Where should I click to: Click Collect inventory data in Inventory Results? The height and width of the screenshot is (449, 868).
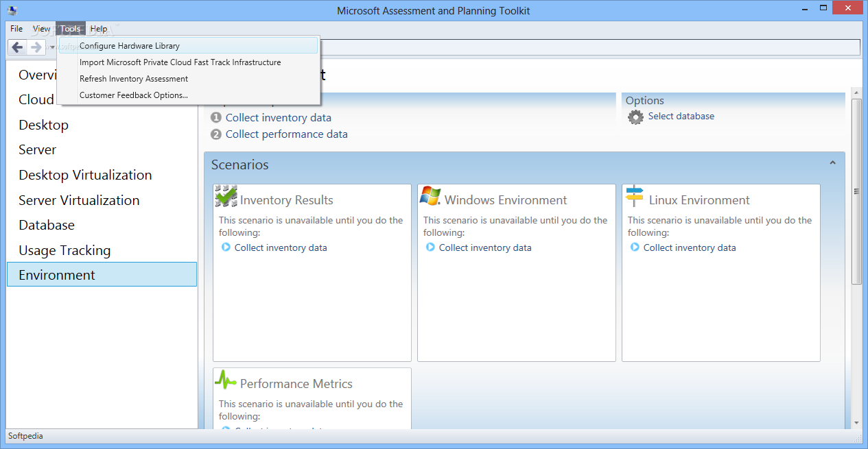click(x=281, y=247)
